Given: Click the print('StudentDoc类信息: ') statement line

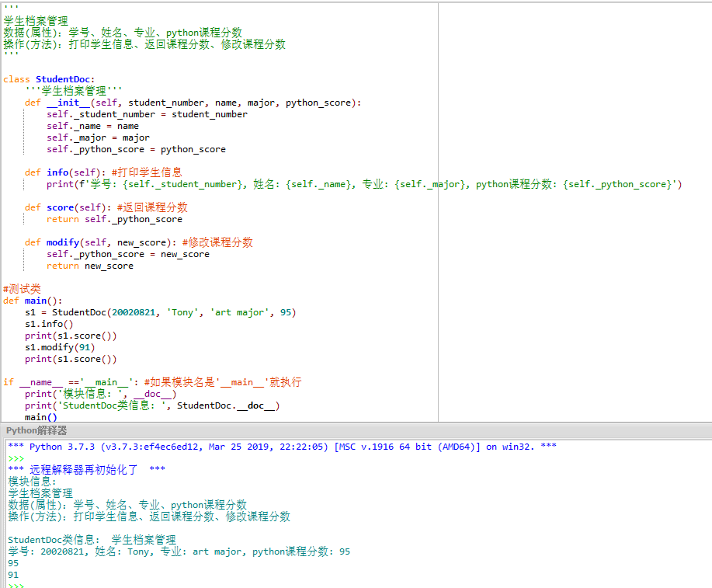Looking at the screenshot, I should [x=152, y=405].
